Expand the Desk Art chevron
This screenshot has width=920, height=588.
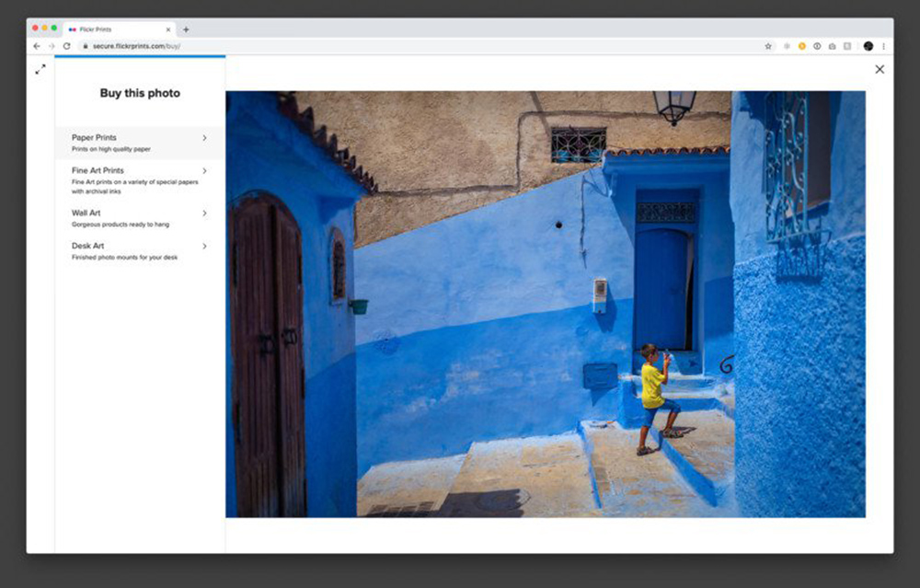[x=204, y=247]
